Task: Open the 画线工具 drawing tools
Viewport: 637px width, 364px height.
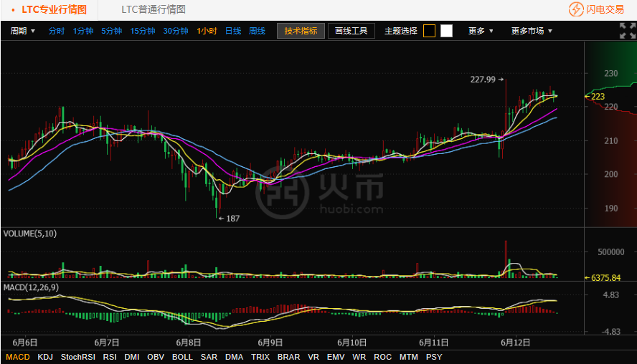Action: click(x=351, y=31)
